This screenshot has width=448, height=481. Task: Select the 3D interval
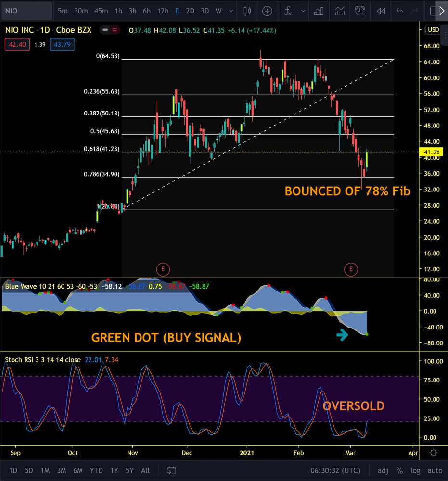(x=205, y=11)
